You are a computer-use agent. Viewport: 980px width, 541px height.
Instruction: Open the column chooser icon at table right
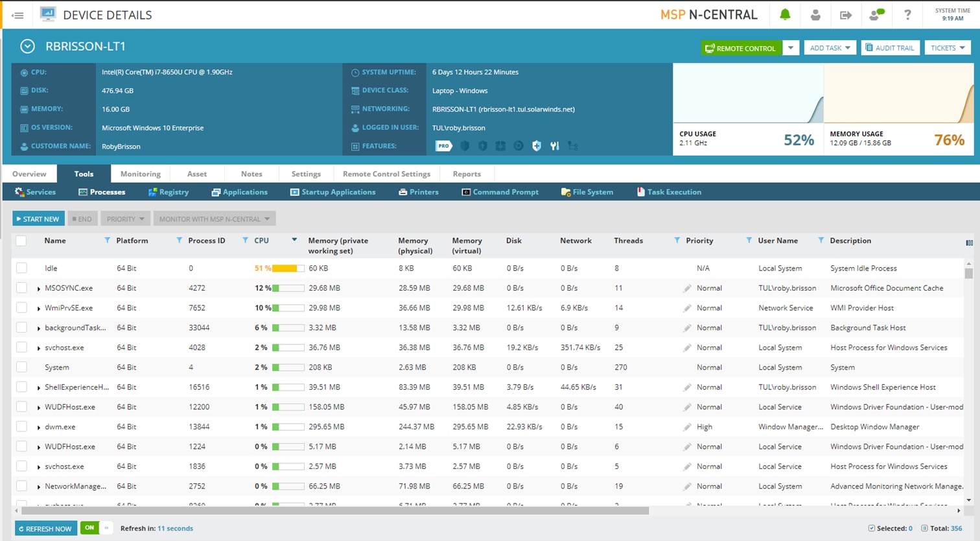click(x=969, y=243)
